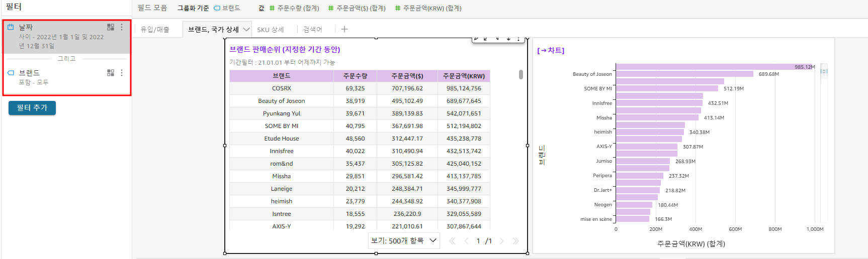Click the vertical 브랜드 y-axis title

point(542,155)
